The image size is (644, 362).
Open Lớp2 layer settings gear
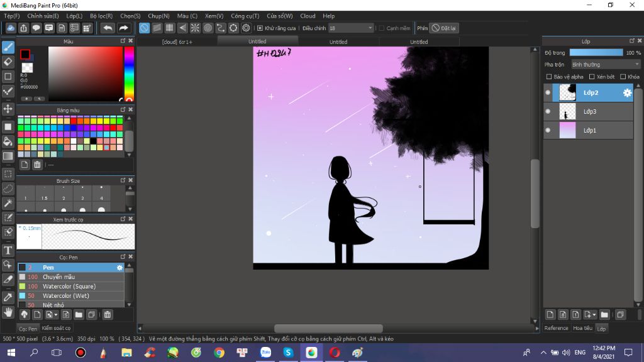(x=627, y=93)
